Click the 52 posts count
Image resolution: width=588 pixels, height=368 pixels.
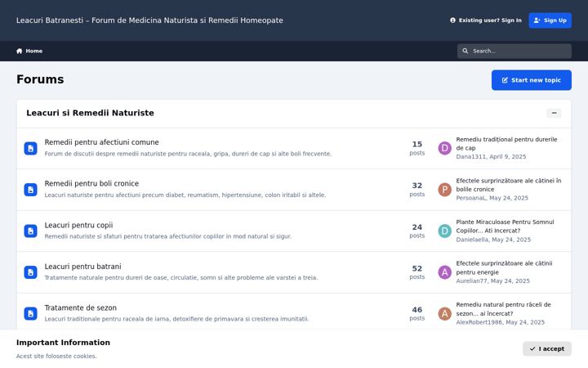tap(417, 272)
